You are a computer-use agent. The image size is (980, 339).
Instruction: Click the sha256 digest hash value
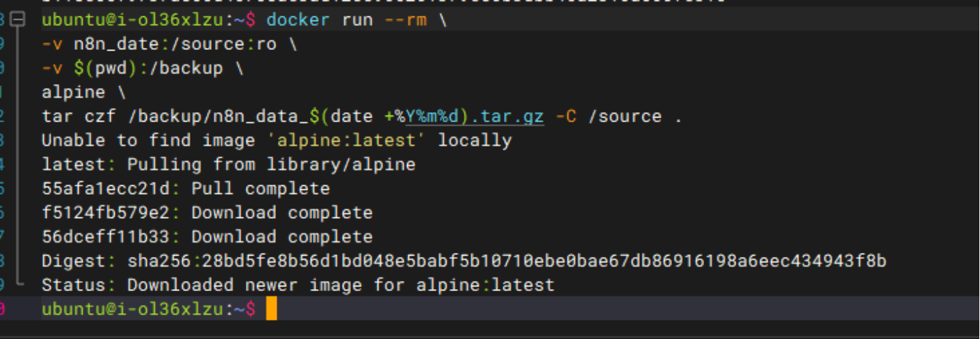pyautogui.click(x=544, y=260)
